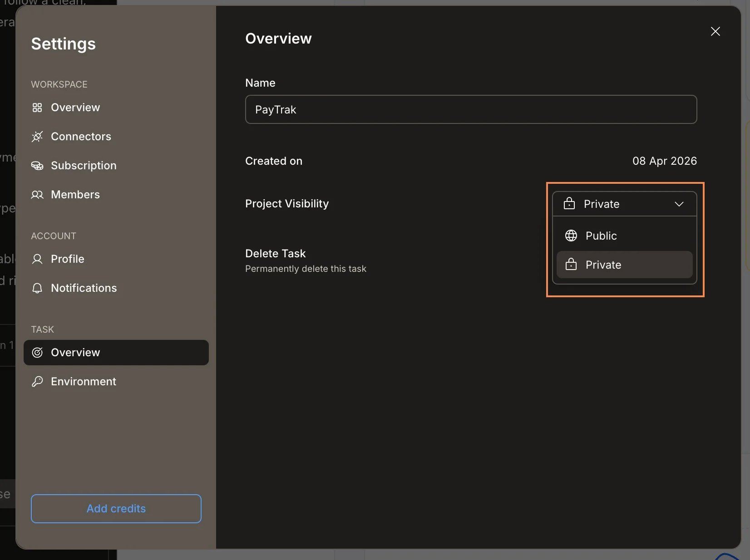The height and width of the screenshot is (560, 750).
Task: Select the Private visibility option
Action: 625,265
